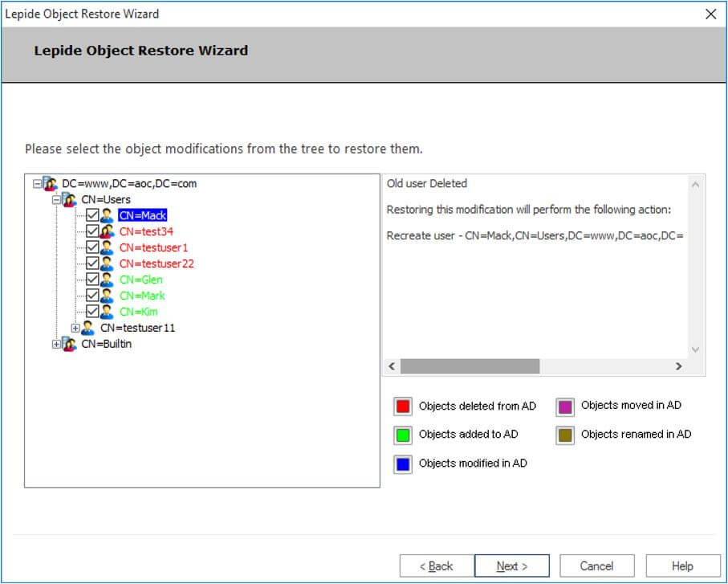This screenshot has width=728, height=584.
Task: Cancel the restore wizard
Action: tap(596, 566)
